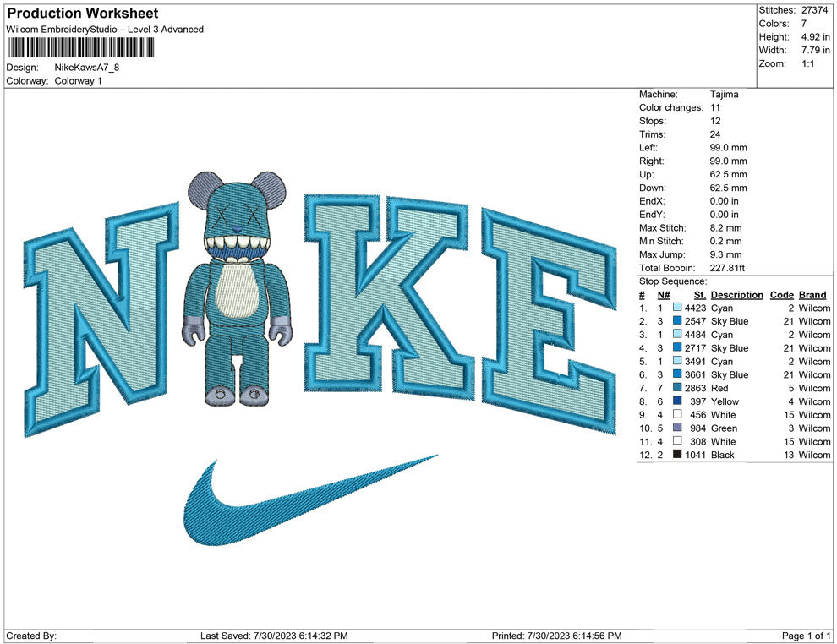The height and width of the screenshot is (644, 837).
Task: Click the Yellow description in stop 8
Action: click(725, 401)
